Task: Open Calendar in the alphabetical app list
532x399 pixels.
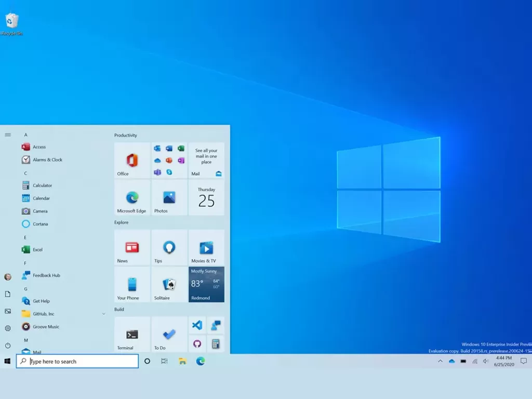Action: [x=63, y=198]
